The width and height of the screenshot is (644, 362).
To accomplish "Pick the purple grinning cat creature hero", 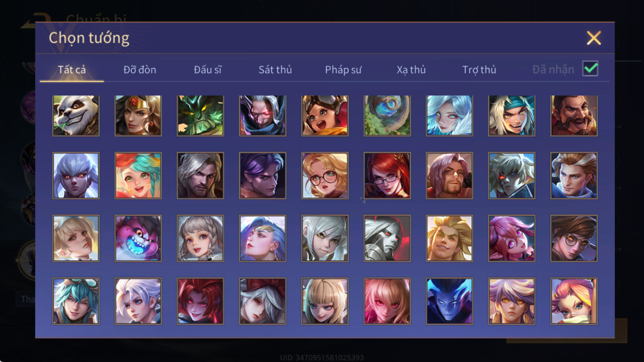I will click(x=138, y=238).
